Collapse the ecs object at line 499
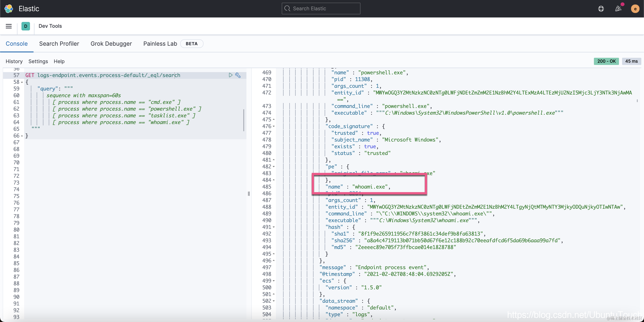644x322 pixels. point(274,281)
